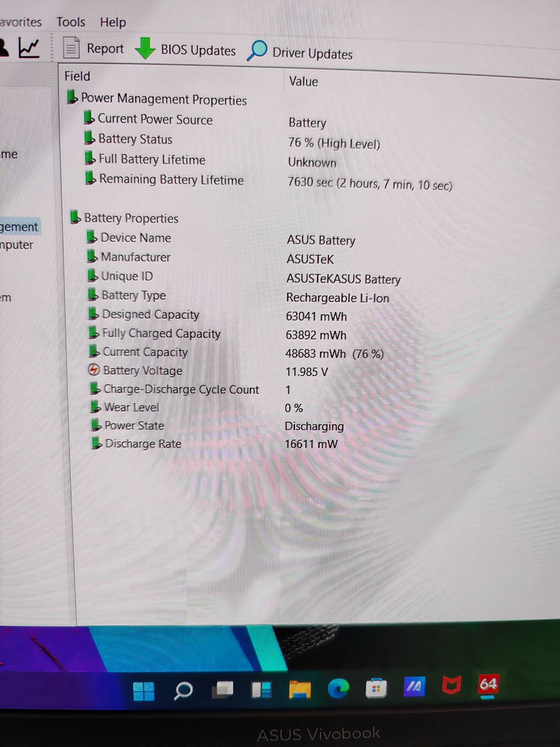The height and width of the screenshot is (747, 560).
Task: Click the 76 % (High Level) value
Action: point(334,143)
